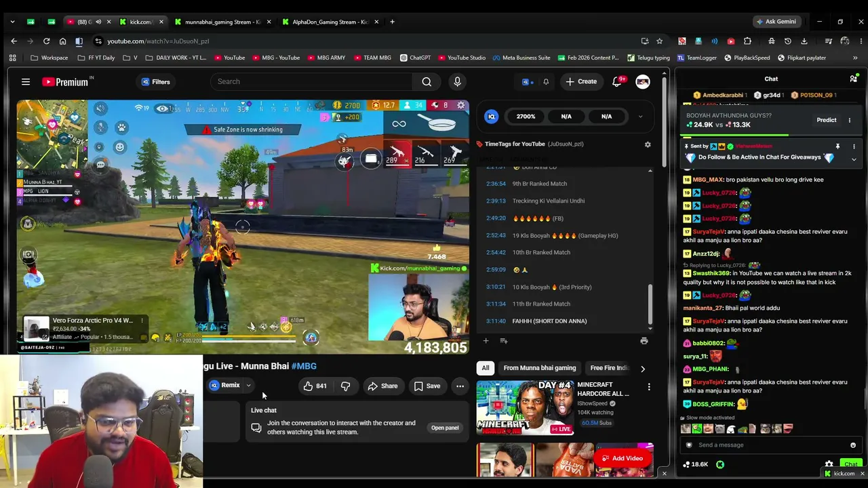Like the video with the thumbs-up button
868x488 pixels.
tap(315, 386)
